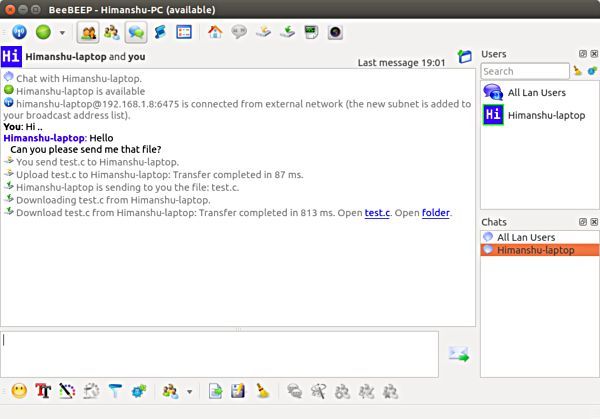This screenshot has width=600, height=419.
Task: Open chat settings blue gear icon
Action: tap(139, 391)
